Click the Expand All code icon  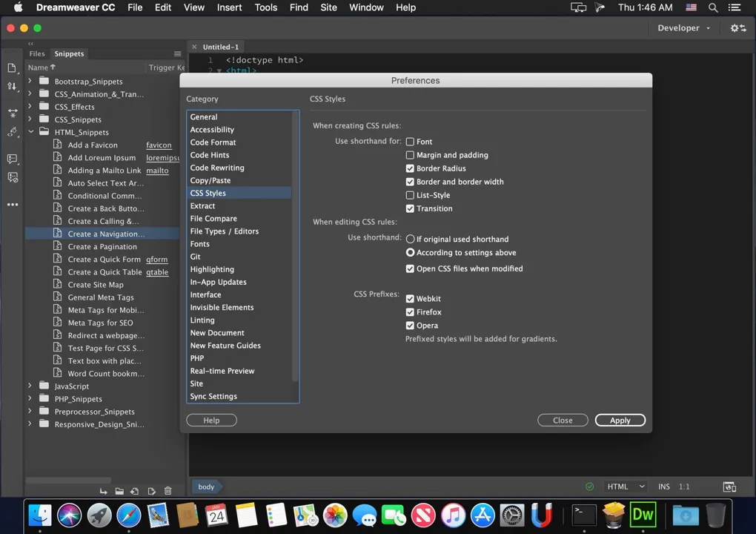pos(13,113)
